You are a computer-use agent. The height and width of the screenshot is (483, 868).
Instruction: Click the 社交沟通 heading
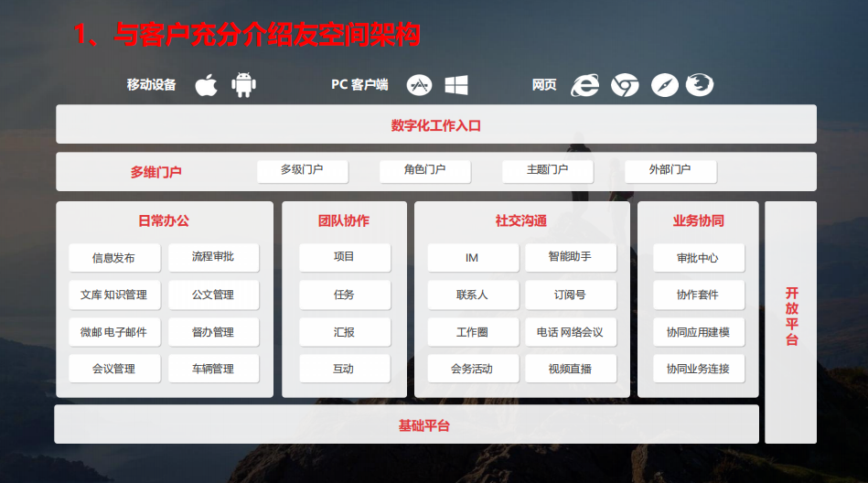click(x=521, y=221)
